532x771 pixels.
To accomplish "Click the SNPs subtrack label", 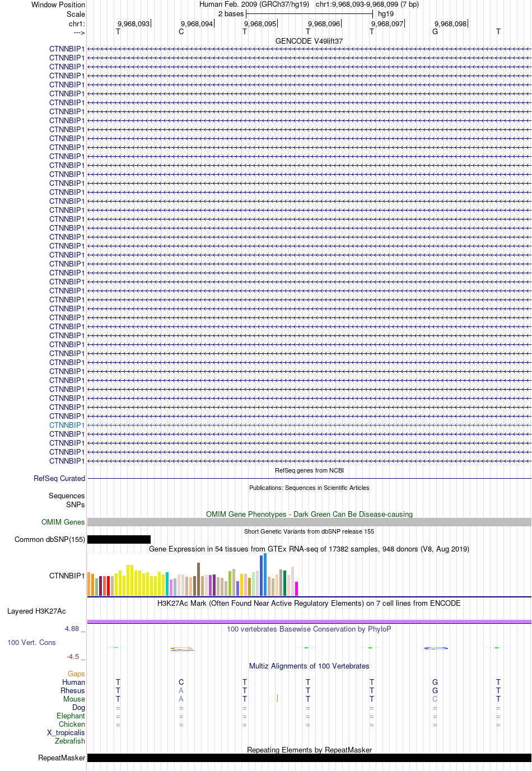I will pyautogui.click(x=76, y=504).
